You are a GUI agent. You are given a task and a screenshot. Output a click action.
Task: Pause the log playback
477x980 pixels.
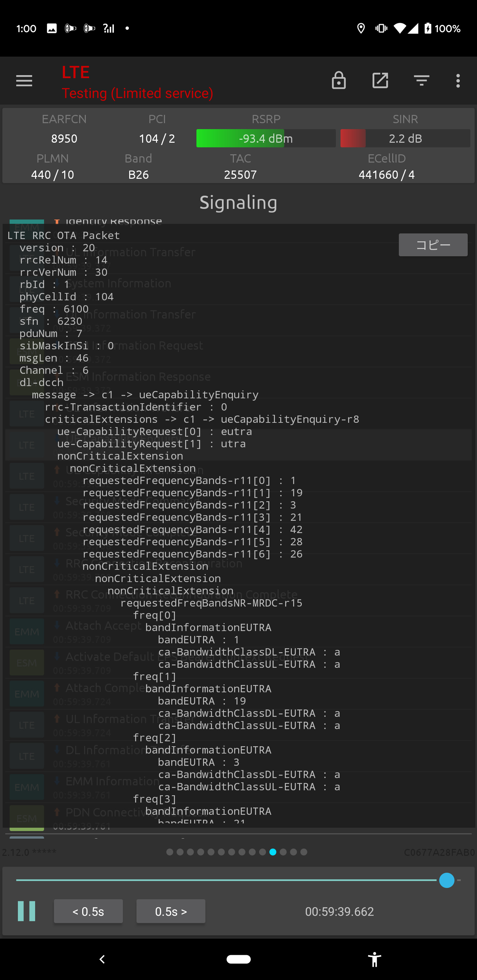coord(26,911)
